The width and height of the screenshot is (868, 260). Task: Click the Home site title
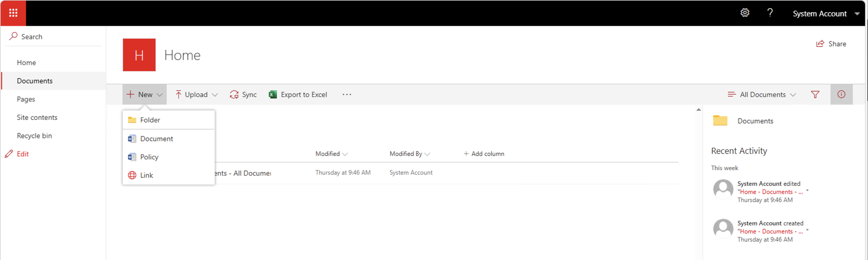(182, 55)
